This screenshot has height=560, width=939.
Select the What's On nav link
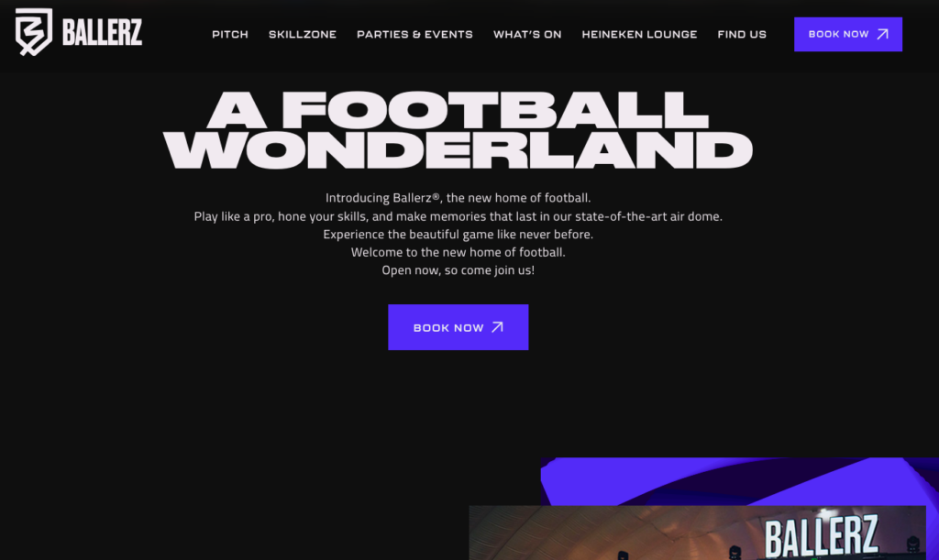[x=527, y=35]
